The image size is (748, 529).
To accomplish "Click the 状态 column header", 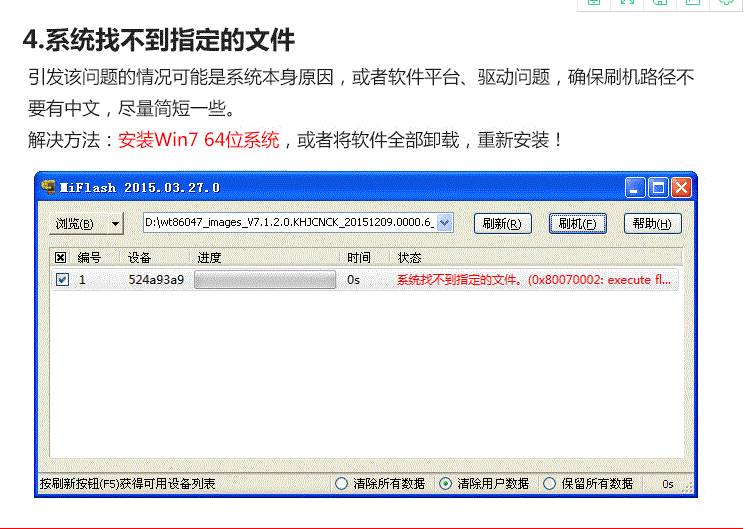I will tap(409, 258).
